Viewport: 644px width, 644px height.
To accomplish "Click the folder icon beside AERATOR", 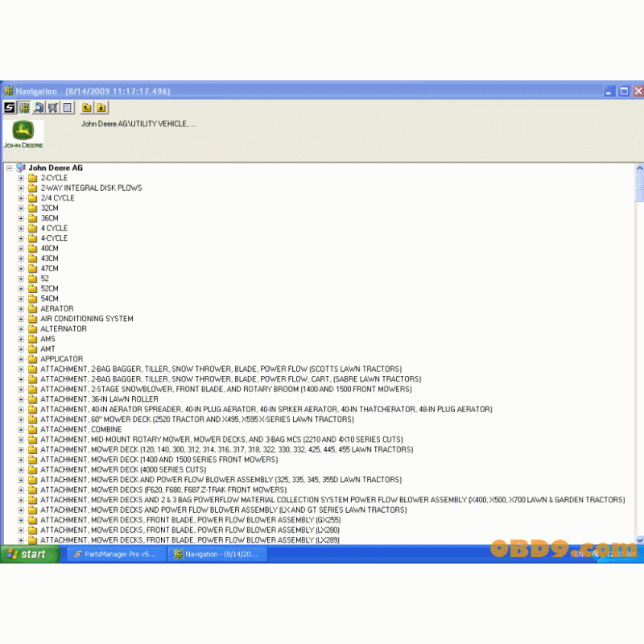I will tap(33, 309).
